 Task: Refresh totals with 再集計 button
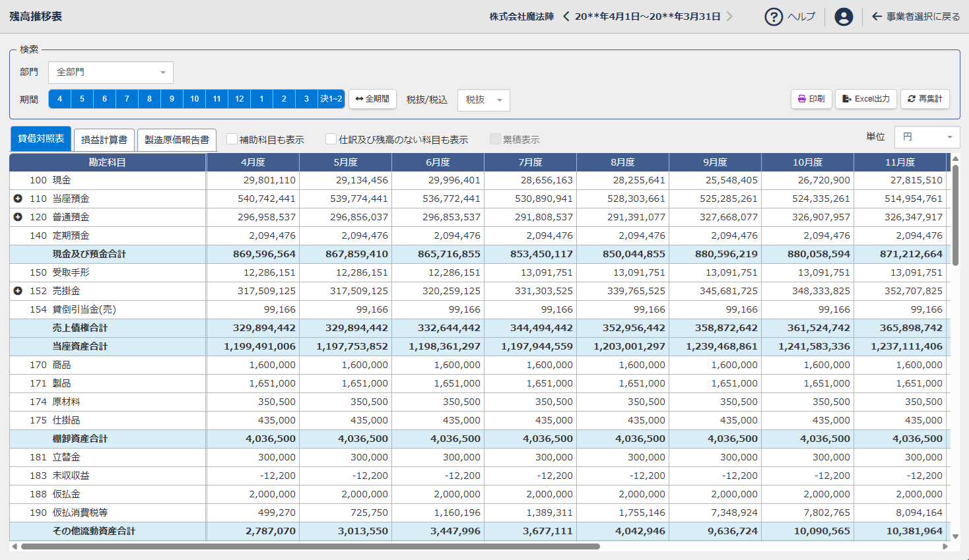pos(925,99)
